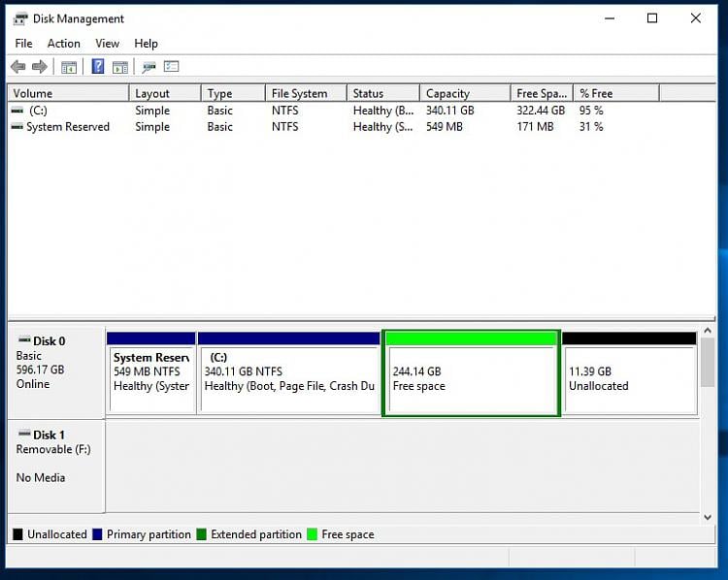Image resolution: width=728 pixels, height=580 pixels.
Task: Open the File menu
Action: [23, 44]
